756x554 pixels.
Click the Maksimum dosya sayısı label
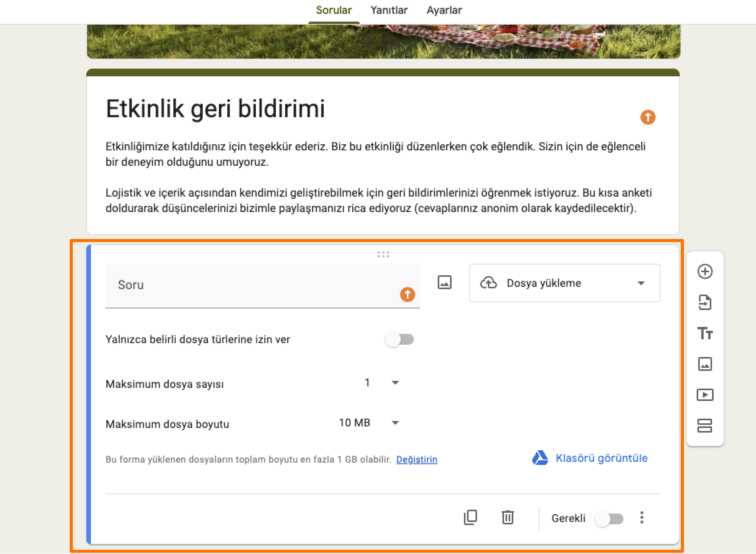(x=165, y=384)
